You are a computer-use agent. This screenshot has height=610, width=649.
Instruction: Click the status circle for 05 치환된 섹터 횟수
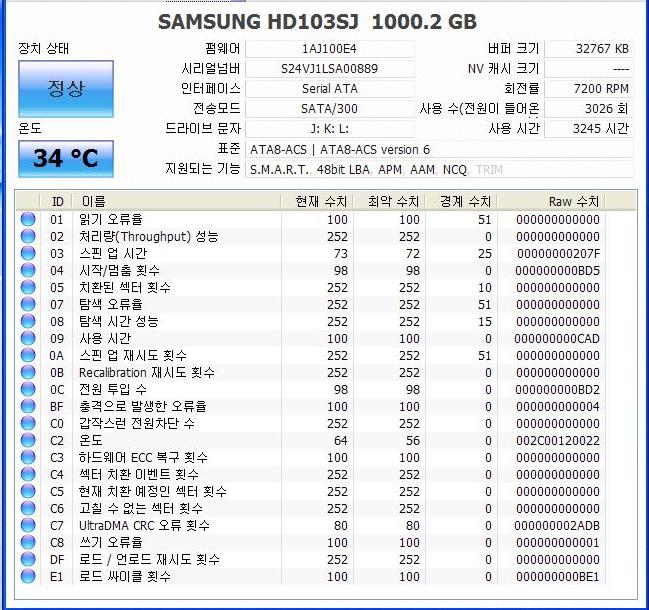coord(28,287)
